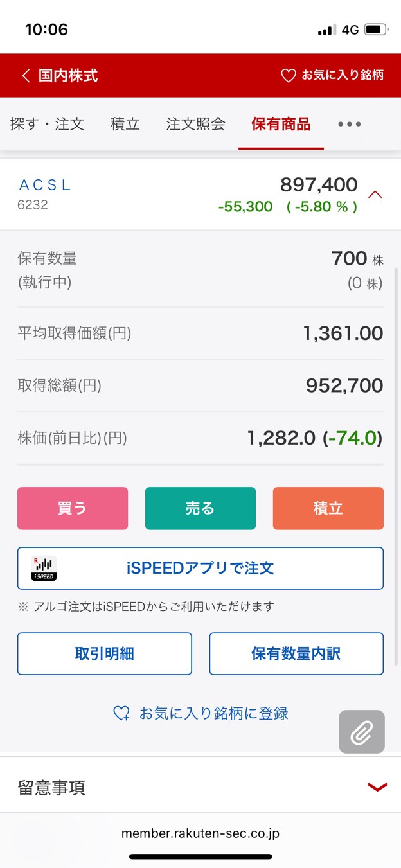401x868 pixels.
Task: Tap the heart icon in the red header
Action: 289,76
